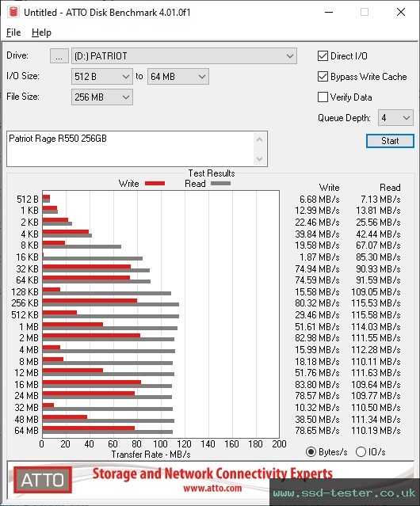Image resolution: width=420 pixels, height=506 pixels.
Task: Click the 256 KB row label in the chart
Action: point(25,303)
